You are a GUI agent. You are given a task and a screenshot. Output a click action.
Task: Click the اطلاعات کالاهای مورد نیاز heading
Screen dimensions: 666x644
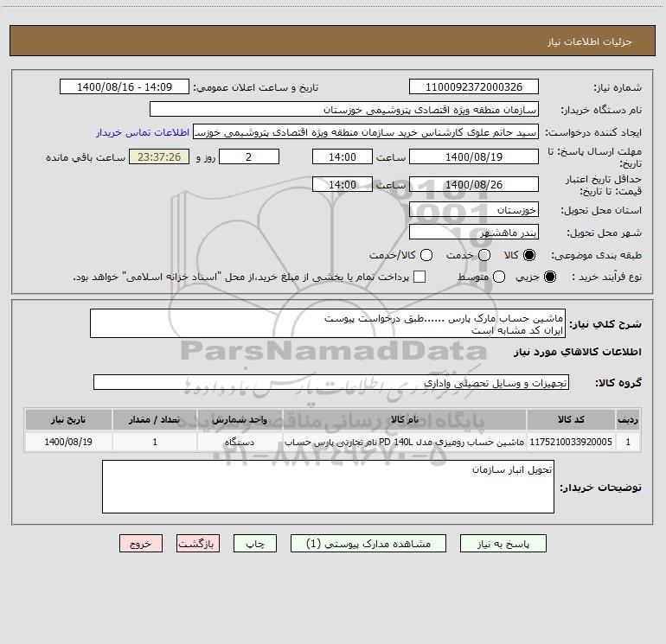(x=577, y=352)
